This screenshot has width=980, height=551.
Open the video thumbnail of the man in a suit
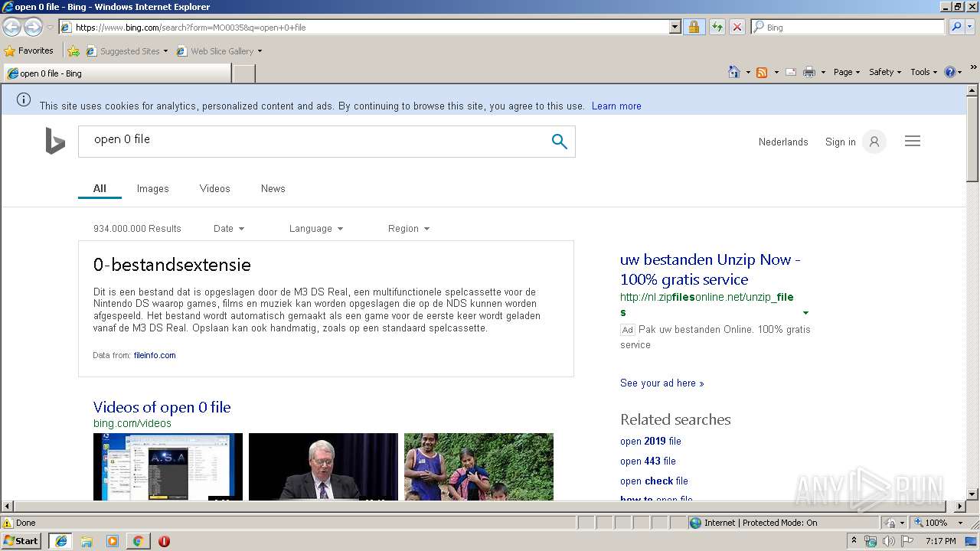(323, 467)
